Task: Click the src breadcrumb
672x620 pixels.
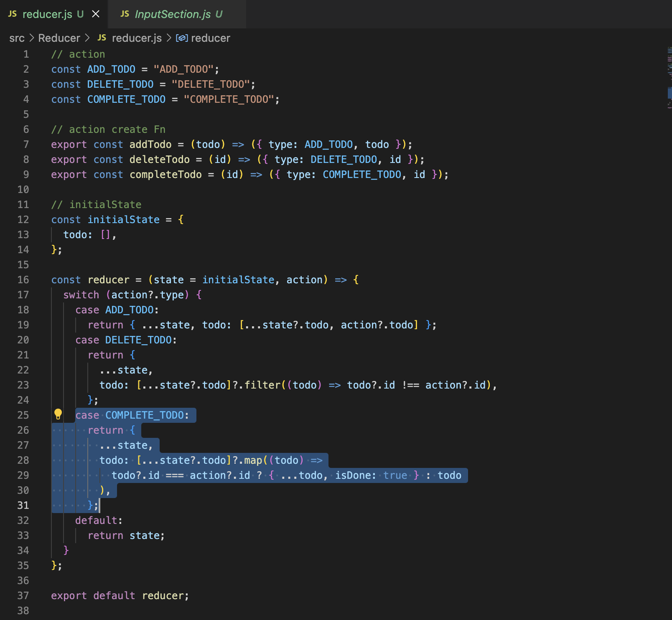Action: coord(17,38)
